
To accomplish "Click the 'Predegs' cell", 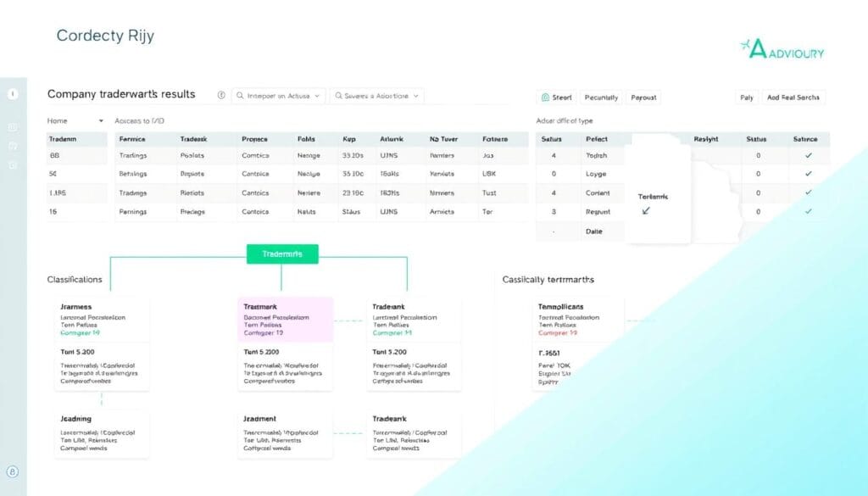I will [192, 211].
